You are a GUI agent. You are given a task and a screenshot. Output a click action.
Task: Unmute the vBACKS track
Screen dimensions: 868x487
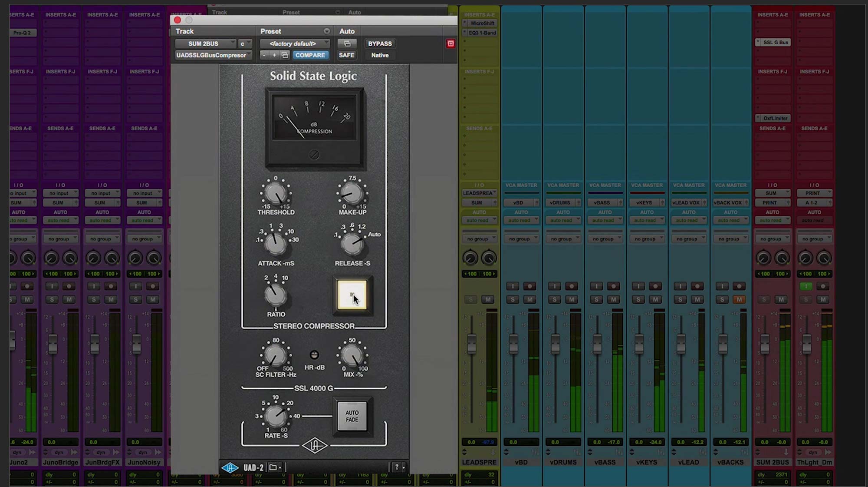[739, 299]
